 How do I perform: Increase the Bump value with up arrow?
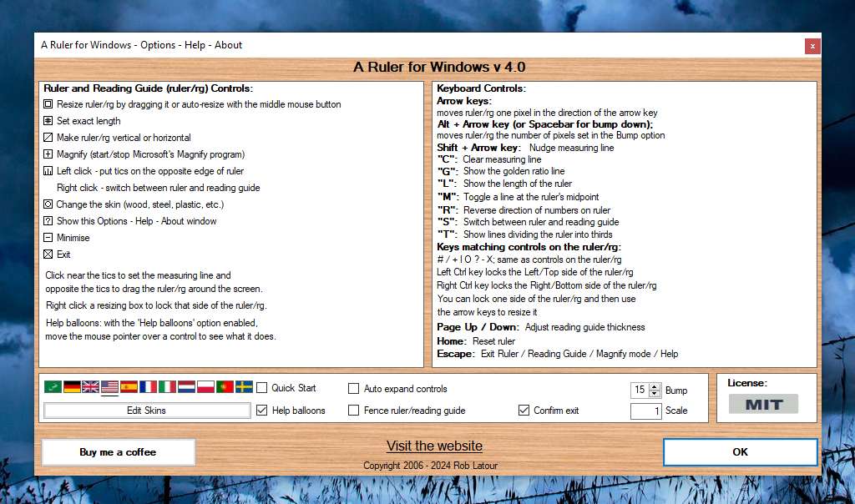coord(655,386)
